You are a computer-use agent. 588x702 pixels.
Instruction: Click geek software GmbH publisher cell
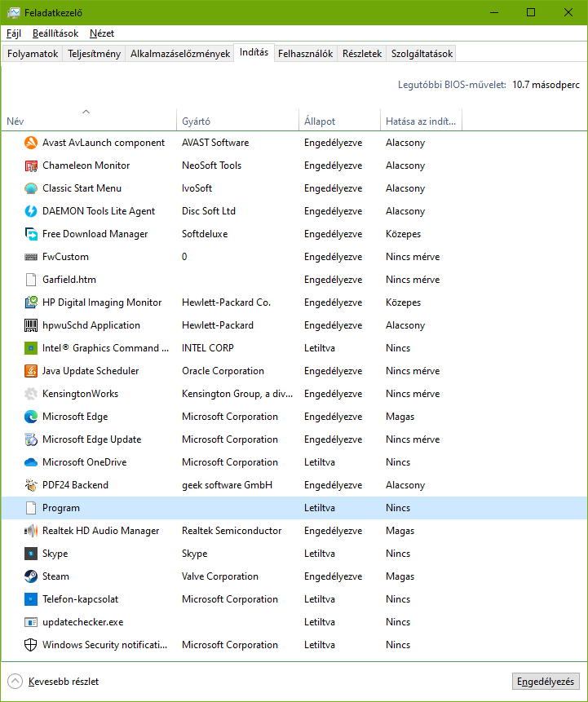pyautogui.click(x=227, y=485)
